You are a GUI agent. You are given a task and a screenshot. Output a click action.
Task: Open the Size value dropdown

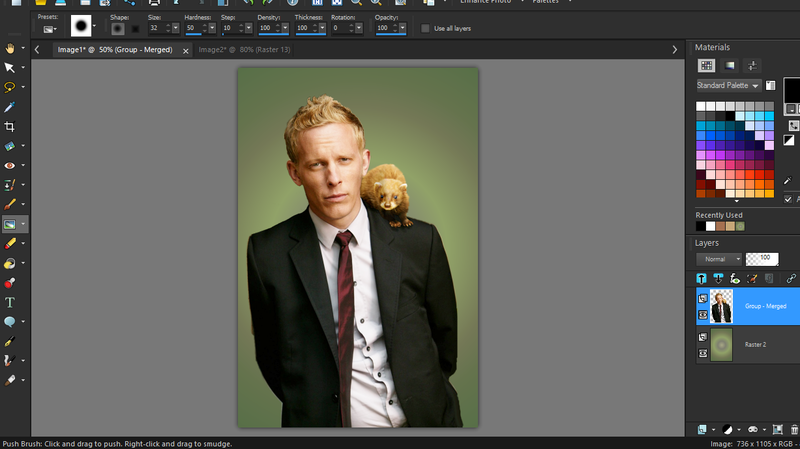point(176,28)
